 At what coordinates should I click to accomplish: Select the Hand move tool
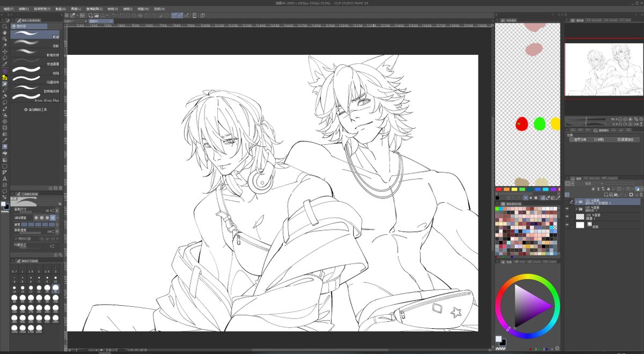5,33
